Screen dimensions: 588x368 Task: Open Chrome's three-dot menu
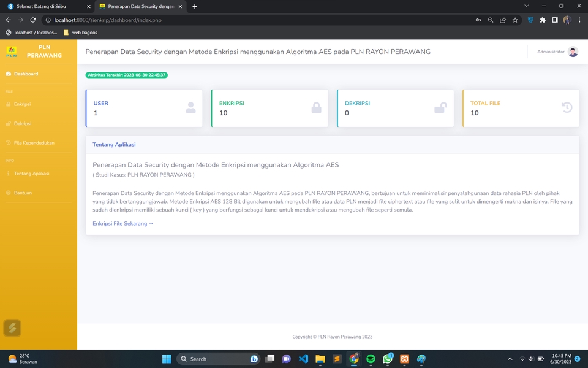pyautogui.click(x=579, y=20)
